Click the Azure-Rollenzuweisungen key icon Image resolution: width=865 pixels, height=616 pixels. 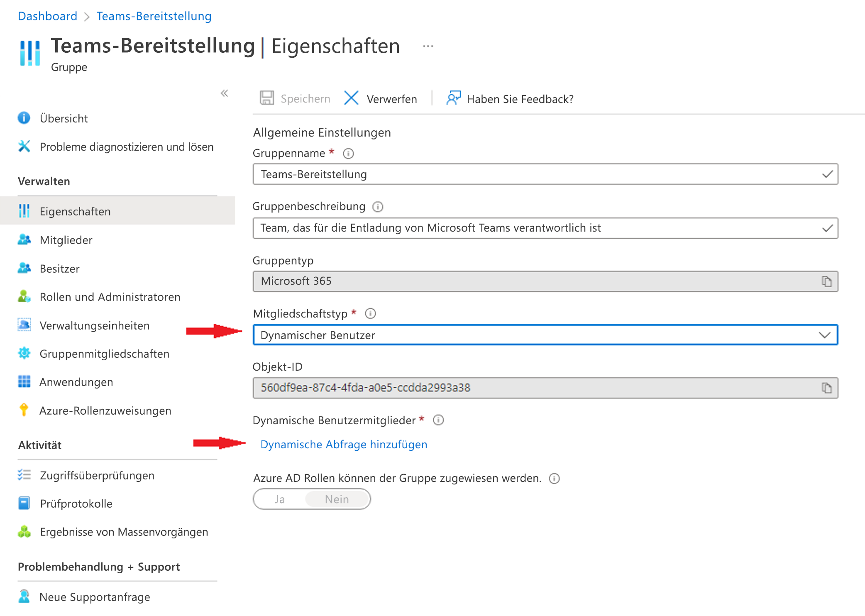(24, 410)
